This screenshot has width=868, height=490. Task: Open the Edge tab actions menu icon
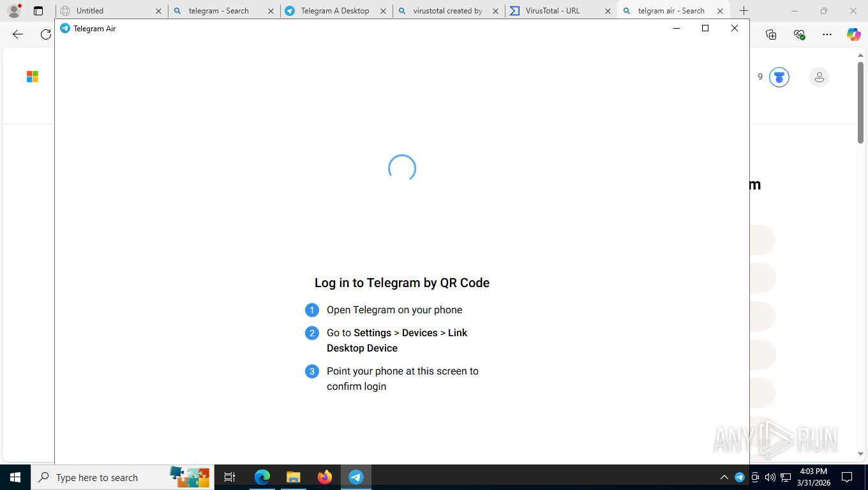click(38, 11)
